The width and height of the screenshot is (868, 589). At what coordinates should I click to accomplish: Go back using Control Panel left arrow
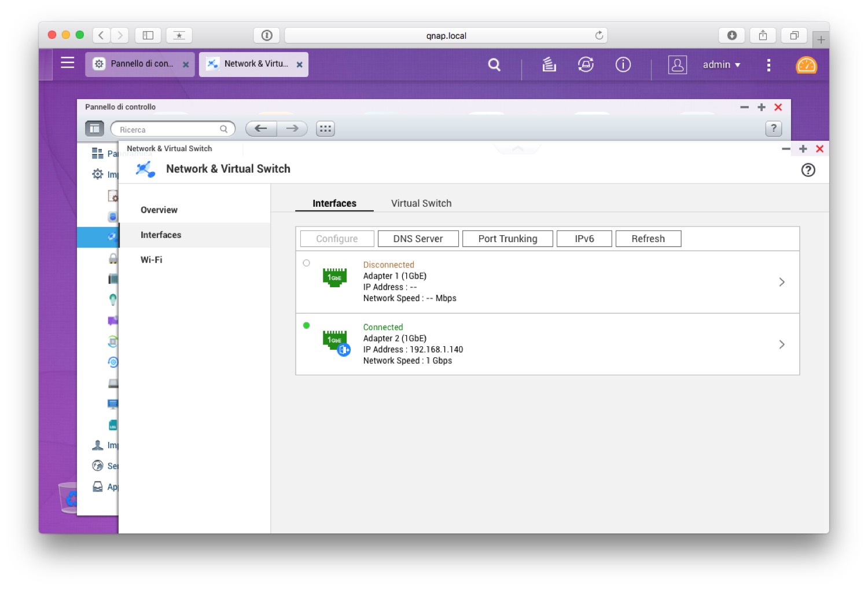coord(261,129)
